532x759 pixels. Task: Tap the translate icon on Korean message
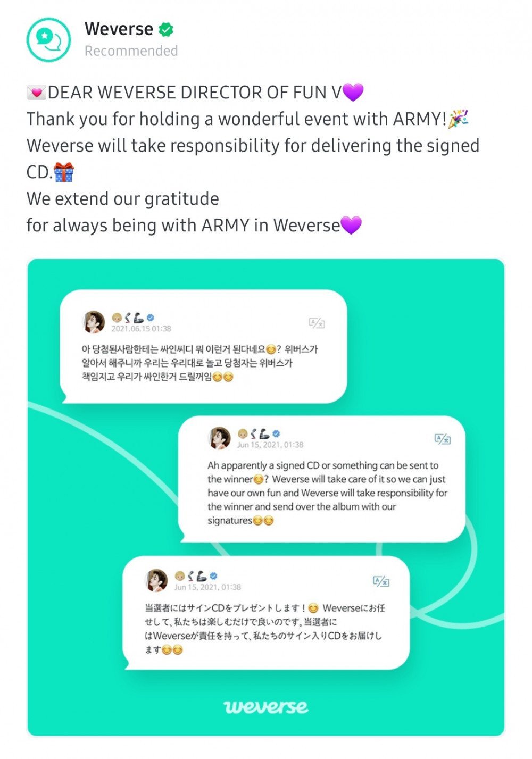[x=317, y=323]
